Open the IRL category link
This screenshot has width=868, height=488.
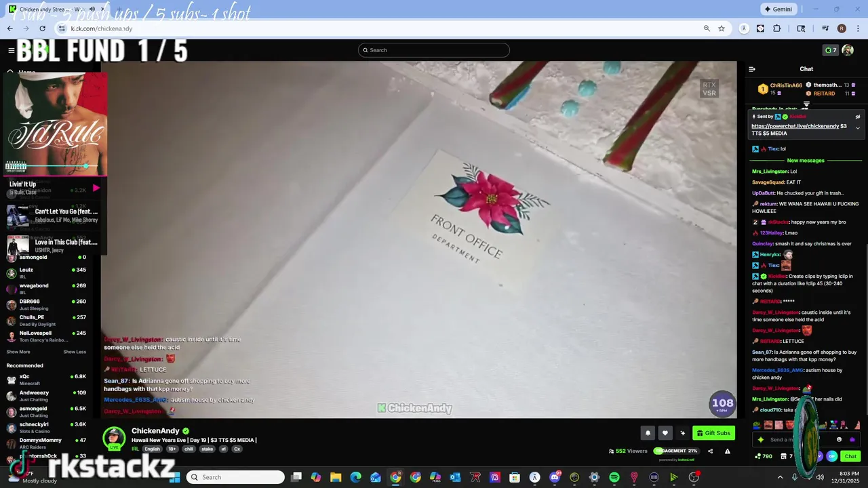point(135,449)
